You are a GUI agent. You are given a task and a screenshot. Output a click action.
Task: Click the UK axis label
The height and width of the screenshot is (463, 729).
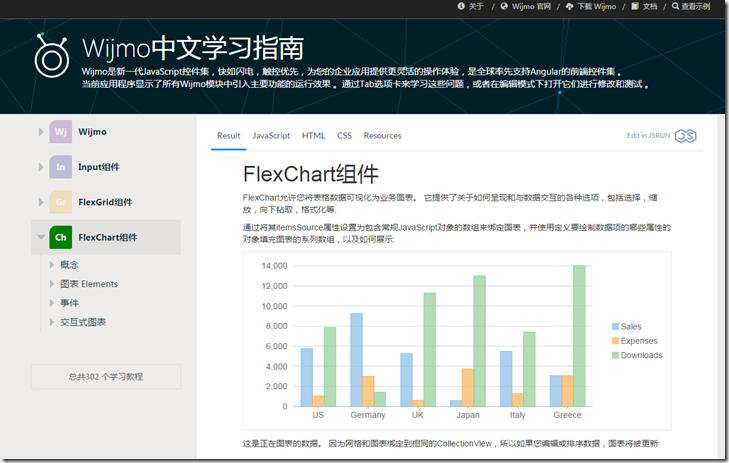click(418, 415)
